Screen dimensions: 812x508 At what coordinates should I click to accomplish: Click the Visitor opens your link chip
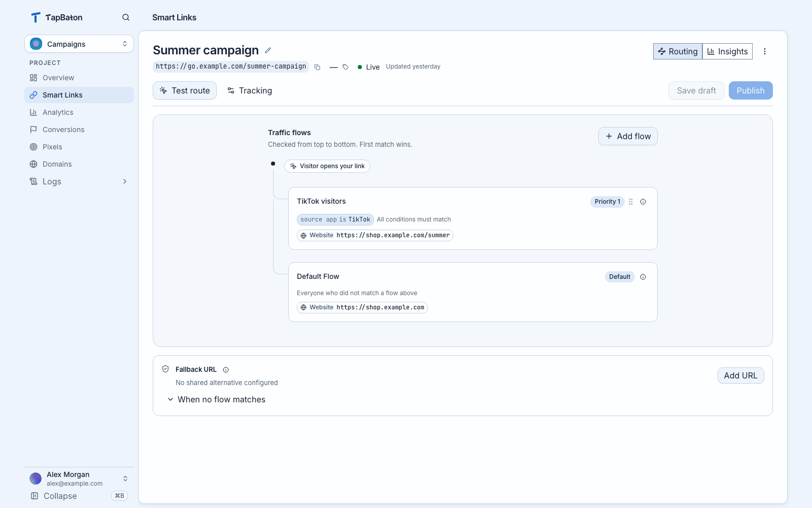327,166
